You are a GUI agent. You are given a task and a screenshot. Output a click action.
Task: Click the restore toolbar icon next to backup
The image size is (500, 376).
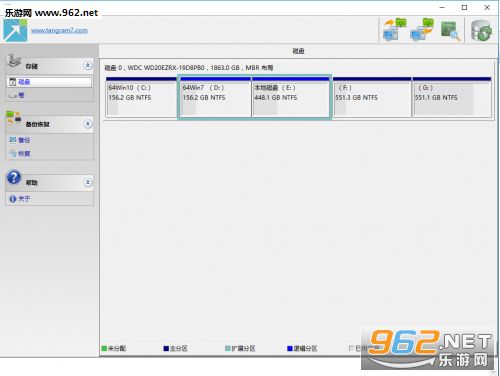422,29
